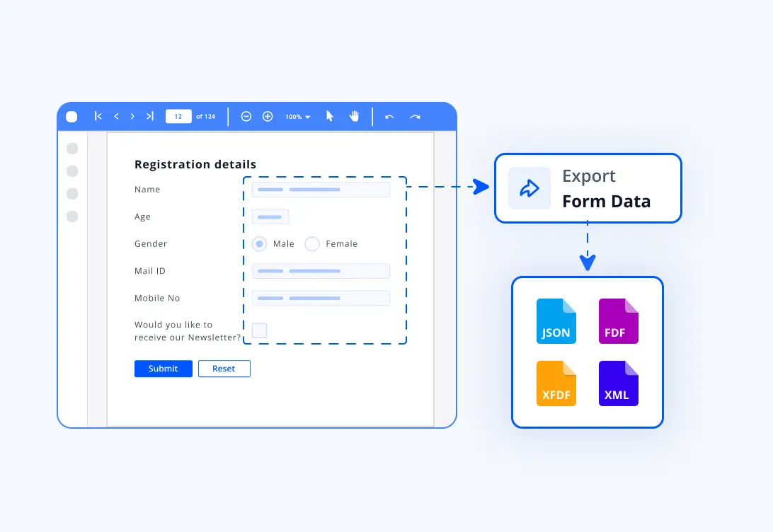Image resolution: width=773 pixels, height=532 pixels.
Task: Zoom in on the PDF page
Action: pyautogui.click(x=268, y=116)
